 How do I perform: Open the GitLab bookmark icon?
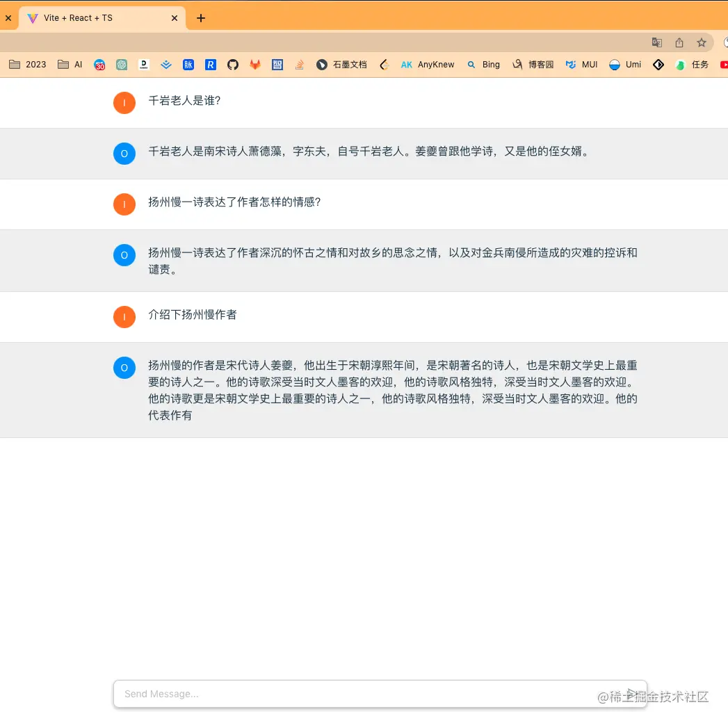[x=254, y=64]
